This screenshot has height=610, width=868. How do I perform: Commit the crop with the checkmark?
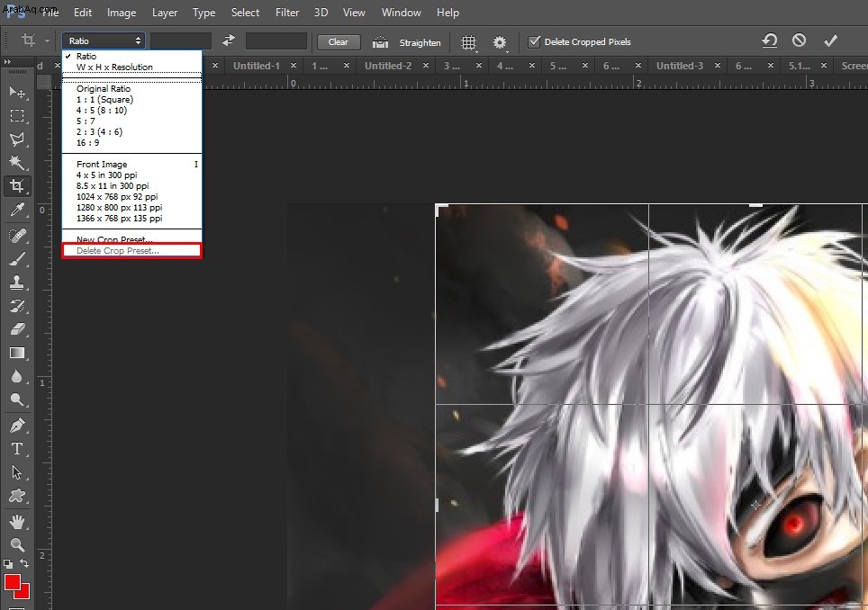pyautogui.click(x=830, y=40)
